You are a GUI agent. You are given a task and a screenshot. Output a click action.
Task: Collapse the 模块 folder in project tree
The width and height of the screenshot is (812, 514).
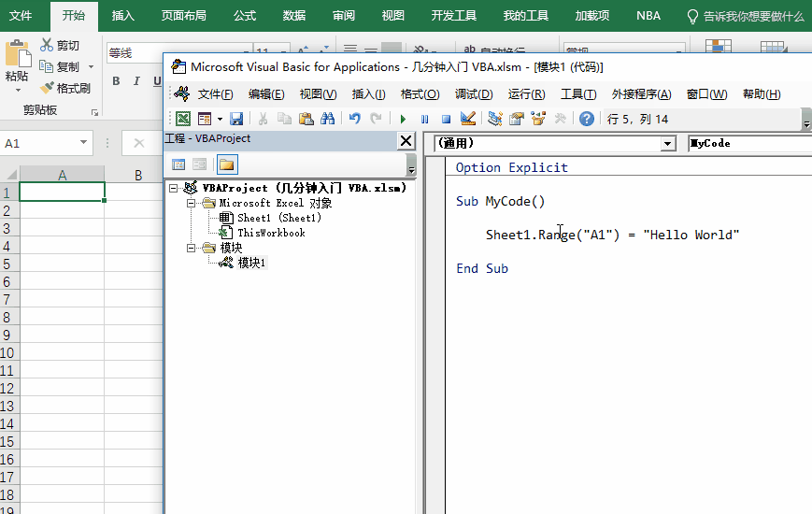click(192, 248)
